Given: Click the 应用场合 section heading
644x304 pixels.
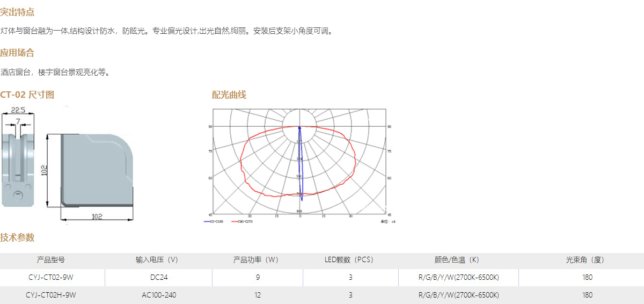Looking at the screenshot, I should [x=17, y=53].
